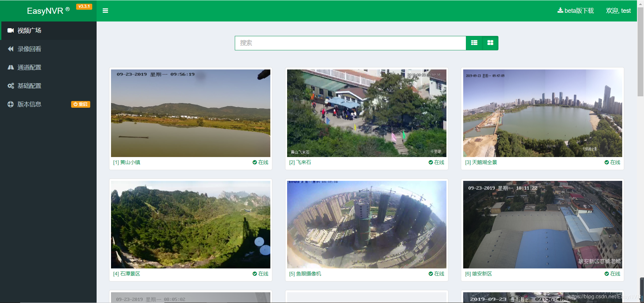Viewport: 644px width, 303px height.
Task: Click the road icon beside 通道配置
Action: pos(11,67)
